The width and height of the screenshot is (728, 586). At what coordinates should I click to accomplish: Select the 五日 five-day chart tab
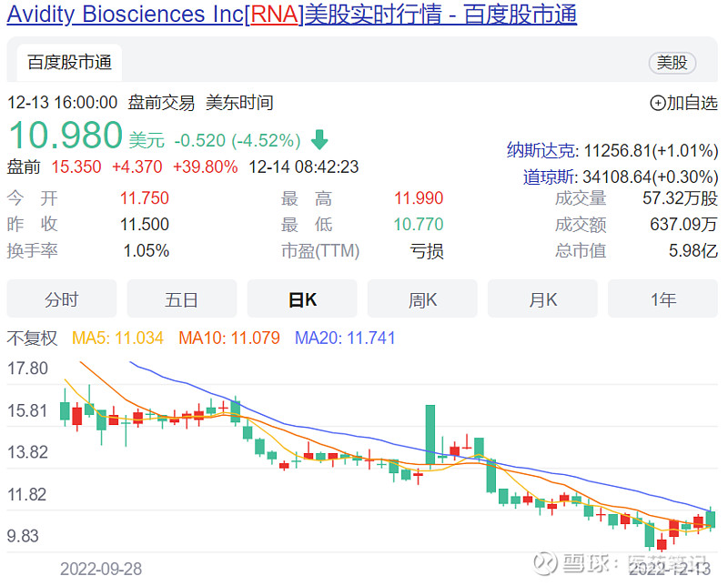[x=181, y=298]
